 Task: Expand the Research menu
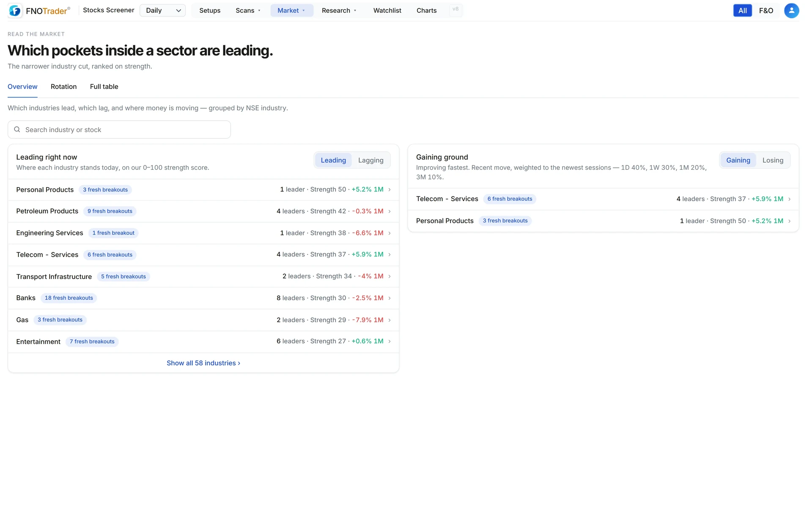(x=340, y=11)
